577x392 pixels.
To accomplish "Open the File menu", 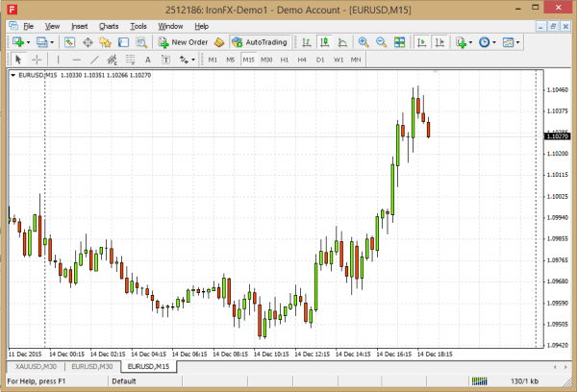I will pyautogui.click(x=28, y=26).
